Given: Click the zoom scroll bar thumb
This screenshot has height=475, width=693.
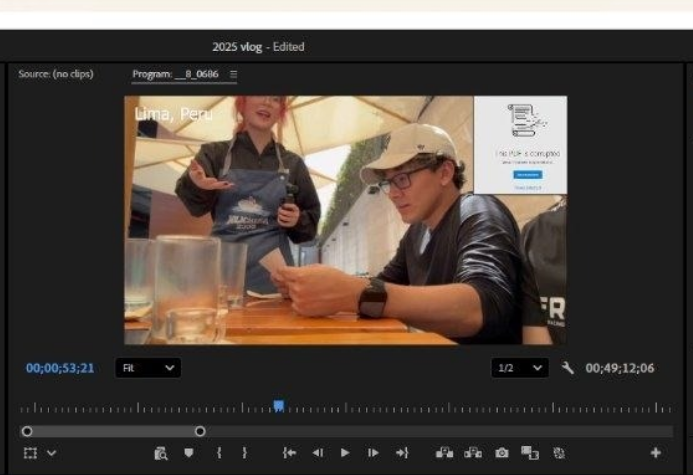Looking at the screenshot, I should pos(114,431).
